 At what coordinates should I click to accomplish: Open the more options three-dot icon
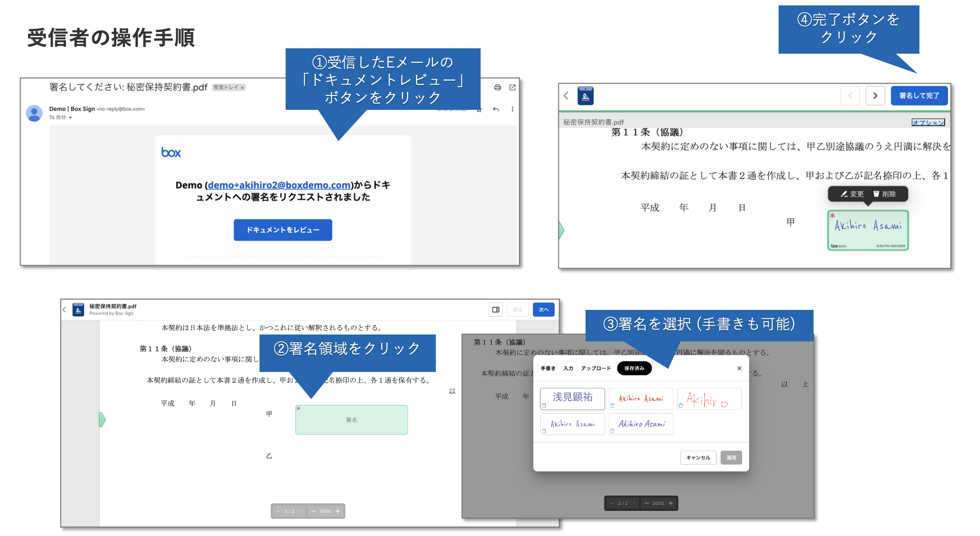pyautogui.click(x=512, y=109)
